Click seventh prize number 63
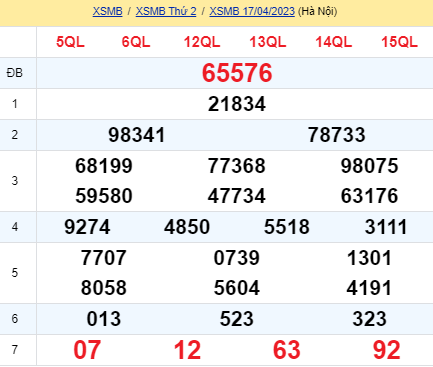433x367 pixels. [x=287, y=350]
